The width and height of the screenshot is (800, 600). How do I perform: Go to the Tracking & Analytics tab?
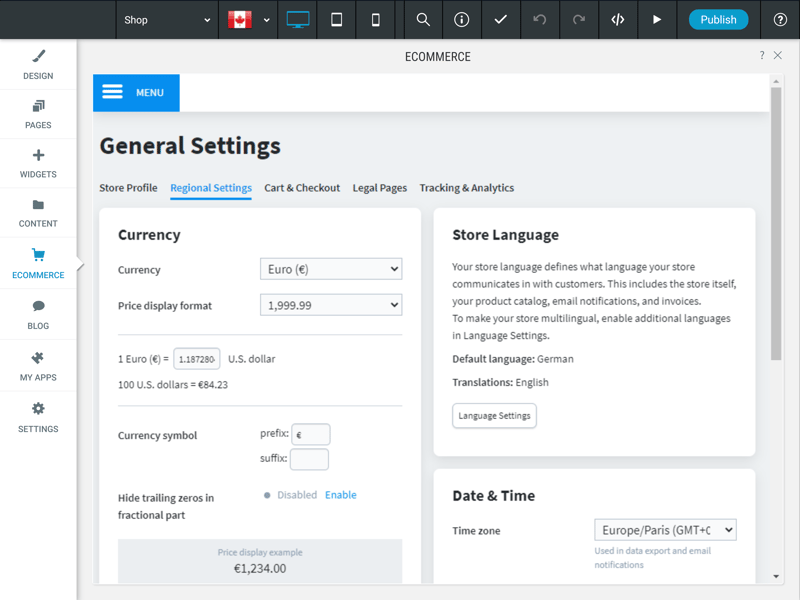(x=466, y=188)
